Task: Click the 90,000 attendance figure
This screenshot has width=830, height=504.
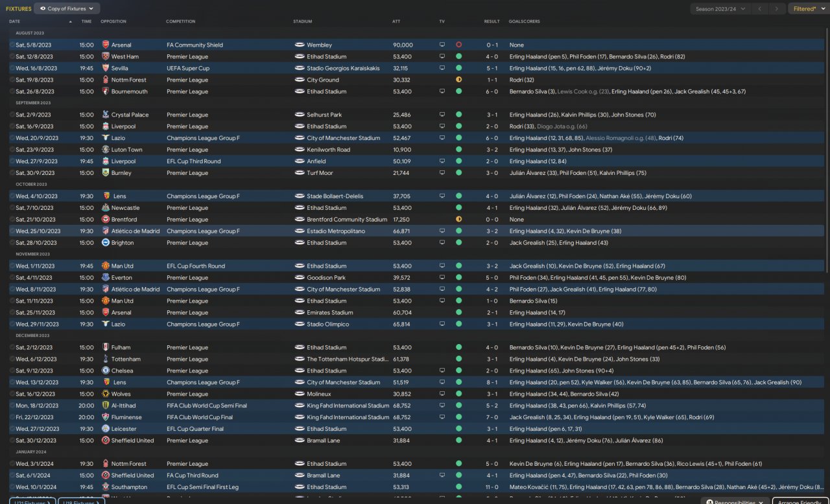Action: 403,45
